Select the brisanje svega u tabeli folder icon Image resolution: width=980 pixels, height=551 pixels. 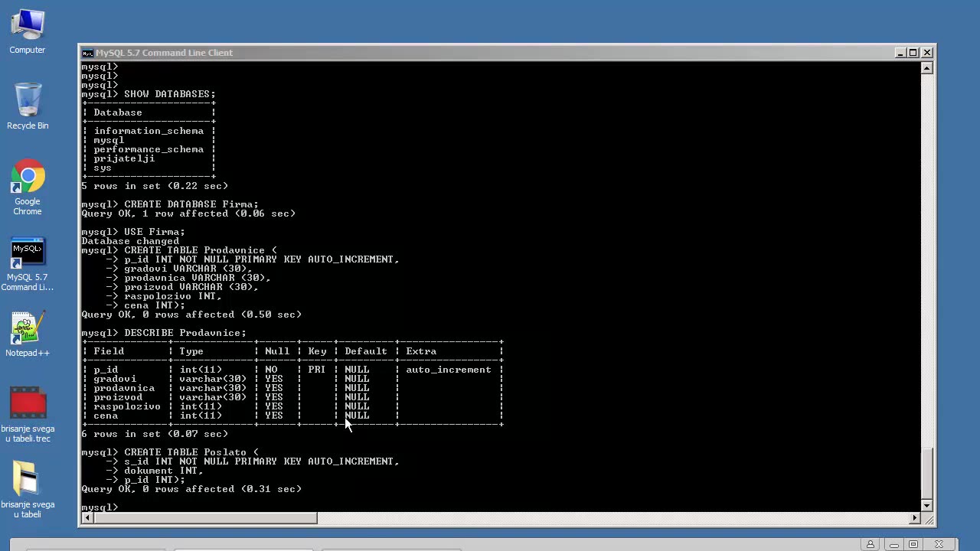tap(28, 490)
